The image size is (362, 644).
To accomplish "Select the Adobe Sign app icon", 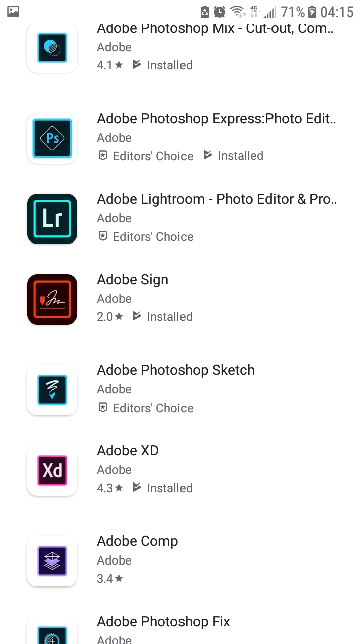I will (52, 299).
